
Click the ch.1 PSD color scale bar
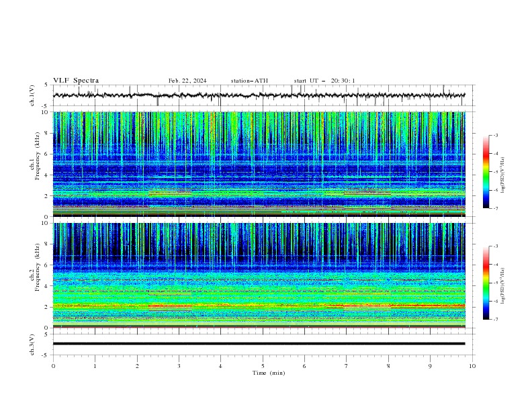(486, 172)
